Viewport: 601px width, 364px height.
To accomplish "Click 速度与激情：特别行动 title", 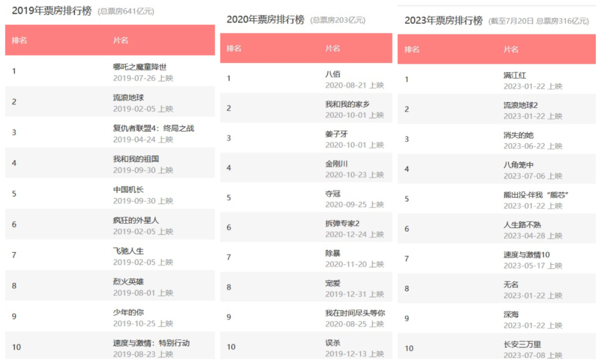I will (x=151, y=343).
